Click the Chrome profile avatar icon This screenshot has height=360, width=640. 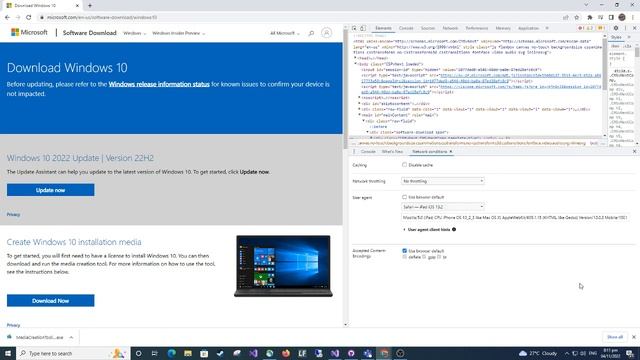[x=622, y=18]
